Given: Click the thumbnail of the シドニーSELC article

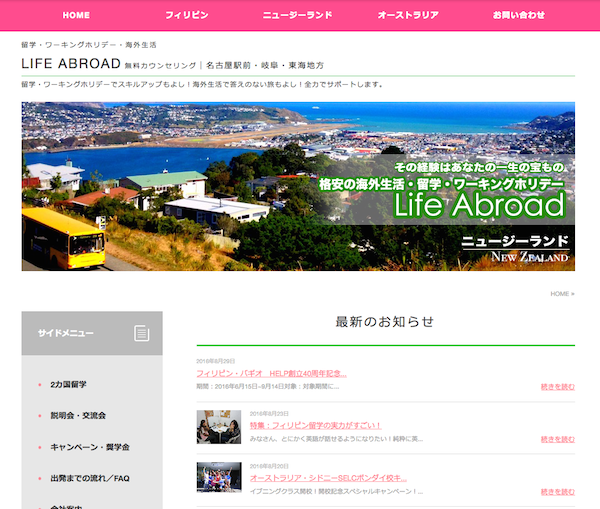Looking at the screenshot, I should (219, 477).
